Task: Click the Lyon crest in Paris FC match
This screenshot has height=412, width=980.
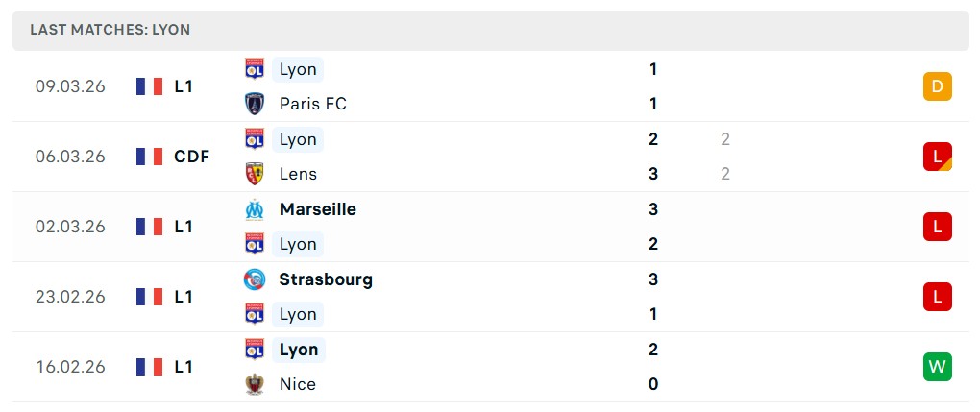Action: point(255,69)
